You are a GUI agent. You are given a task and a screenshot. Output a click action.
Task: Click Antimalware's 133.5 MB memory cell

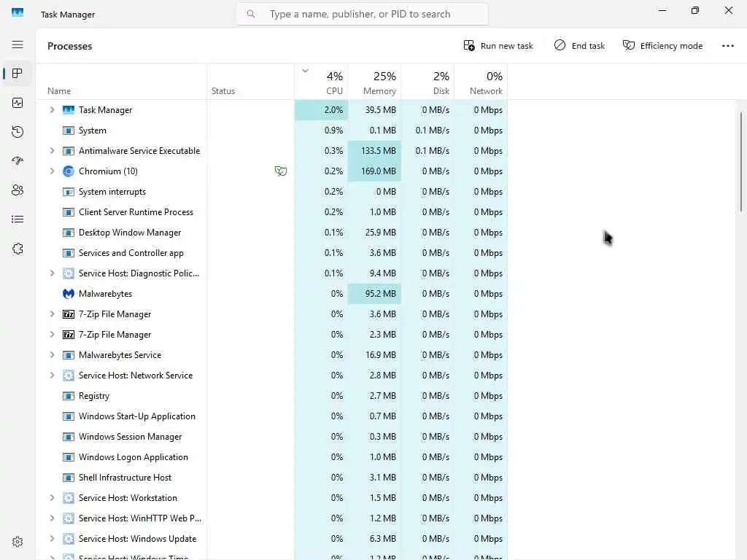coord(374,151)
